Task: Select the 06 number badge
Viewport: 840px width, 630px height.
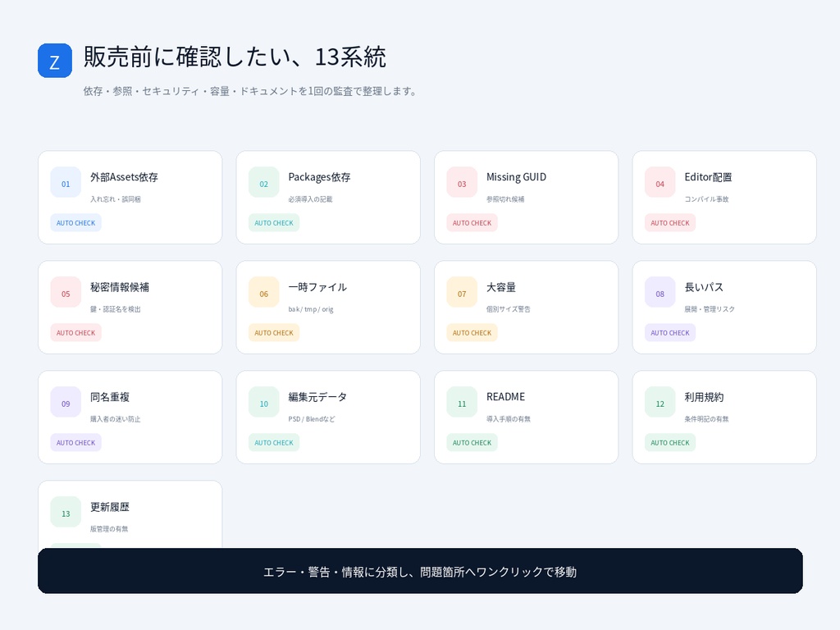Action: (x=263, y=292)
